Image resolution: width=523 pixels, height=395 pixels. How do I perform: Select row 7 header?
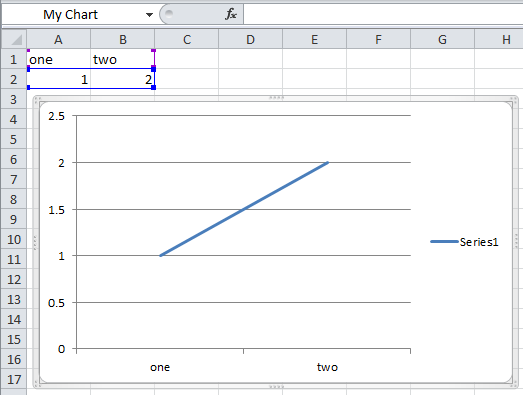(14, 179)
